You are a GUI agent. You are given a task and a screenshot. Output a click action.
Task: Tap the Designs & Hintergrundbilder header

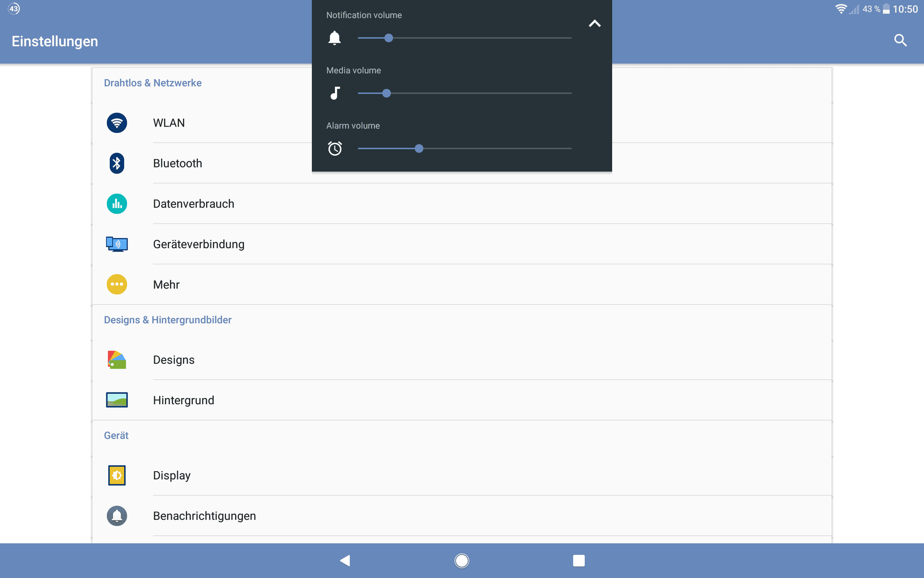click(x=167, y=320)
